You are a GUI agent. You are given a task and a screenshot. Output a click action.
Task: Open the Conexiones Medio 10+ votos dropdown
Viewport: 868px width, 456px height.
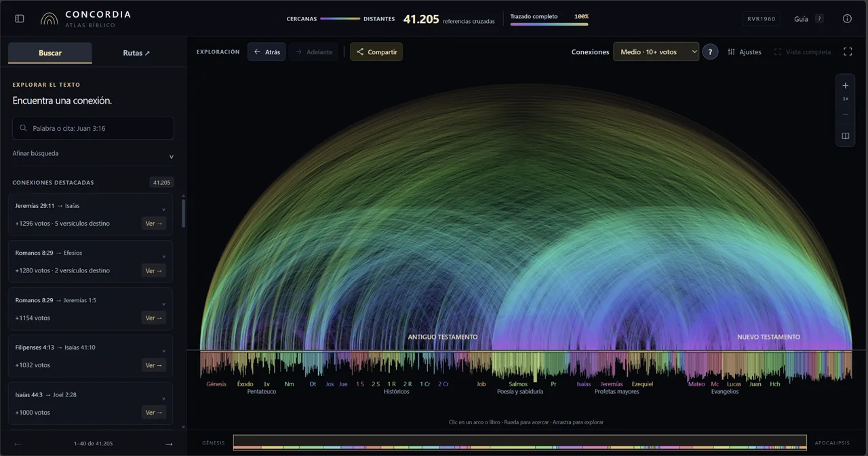(x=656, y=52)
